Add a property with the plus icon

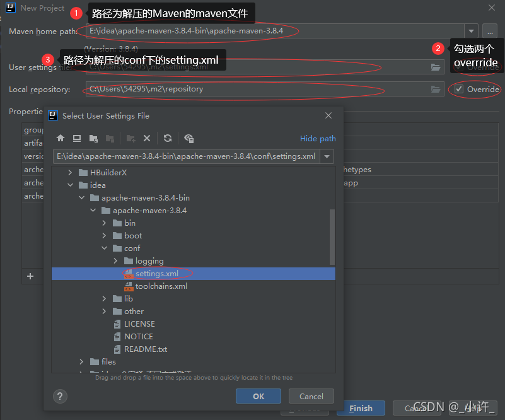(30, 276)
